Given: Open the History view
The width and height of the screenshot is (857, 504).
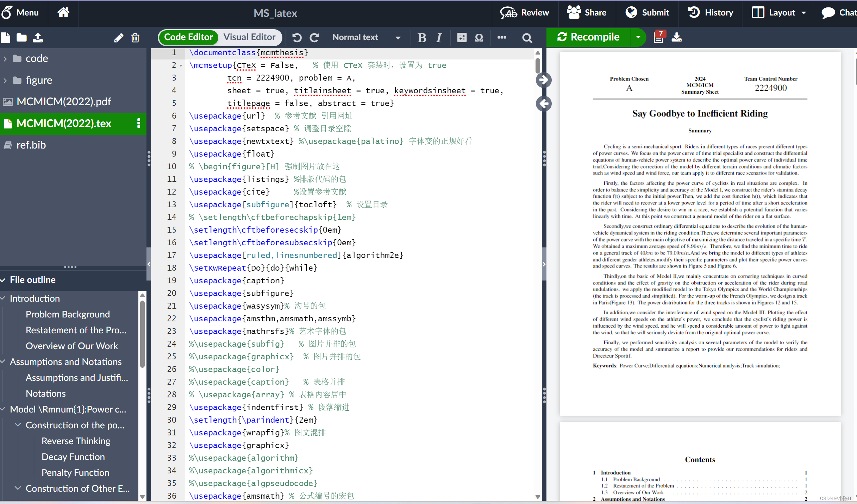Looking at the screenshot, I should pyautogui.click(x=711, y=13).
